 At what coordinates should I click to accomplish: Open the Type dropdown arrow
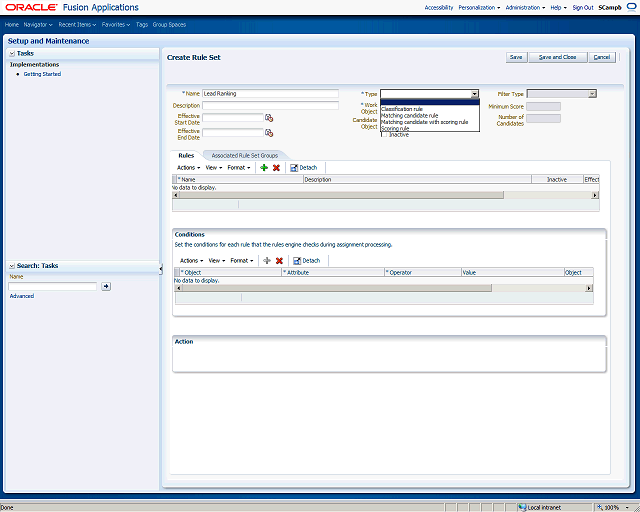click(474, 94)
